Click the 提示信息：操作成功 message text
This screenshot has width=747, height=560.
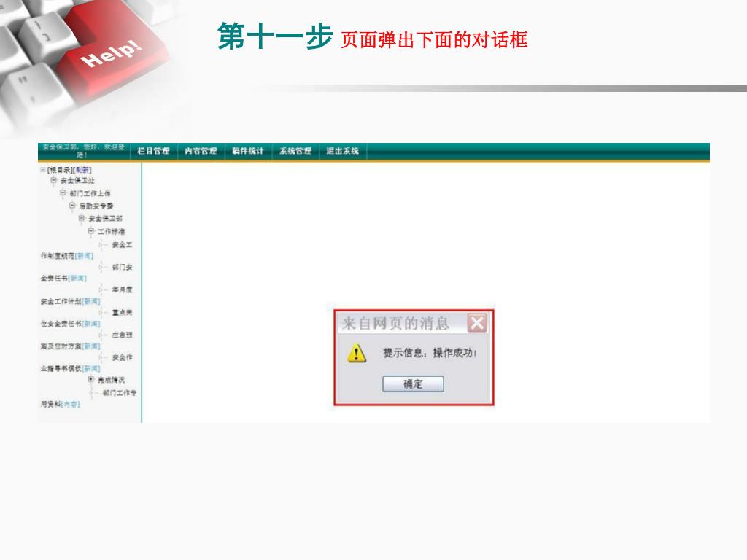click(430, 353)
